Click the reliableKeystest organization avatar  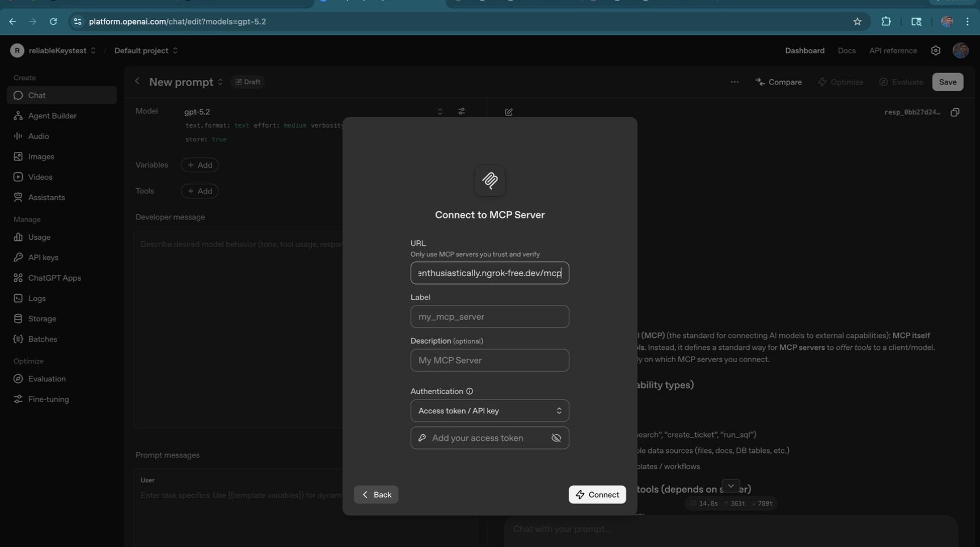pyautogui.click(x=17, y=50)
